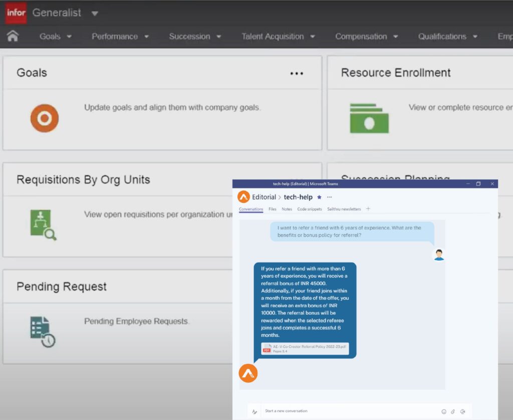Click the Infor red logo
513x420 pixels.
[16, 13]
